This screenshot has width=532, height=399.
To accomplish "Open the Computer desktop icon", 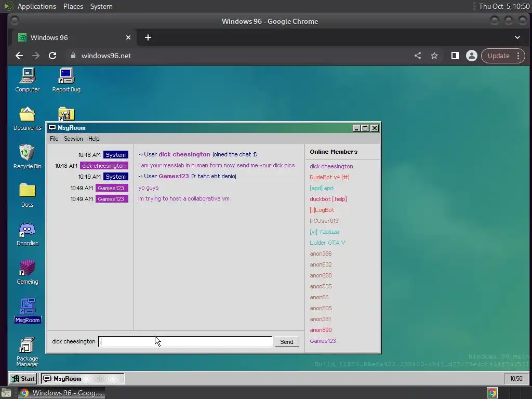I will click(x=27, y=80).
